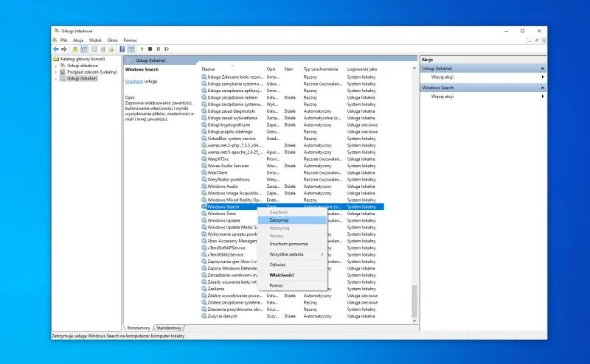Expand the Usługi (lokalne) tree node arrow

coord(56,79)
